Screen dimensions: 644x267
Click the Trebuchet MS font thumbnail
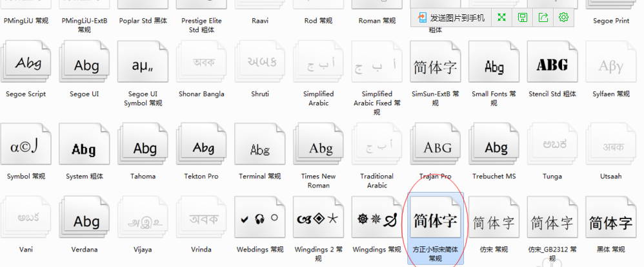pos(494,148)
